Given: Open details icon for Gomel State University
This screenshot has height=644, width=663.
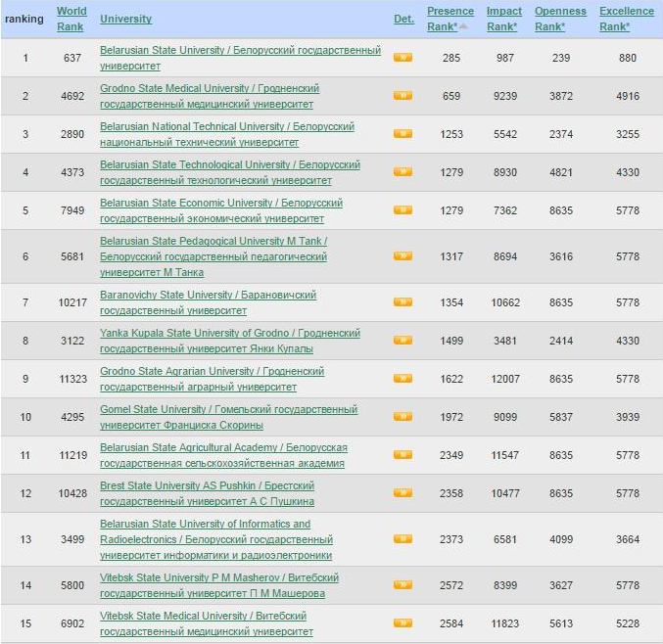Looking at the screenshot, I should point(403,417).
